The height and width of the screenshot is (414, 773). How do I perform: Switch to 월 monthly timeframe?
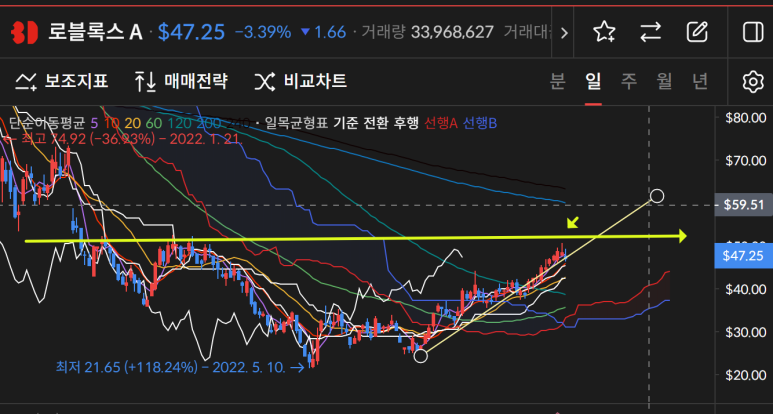pyautogui.click(x=664, y=81)
